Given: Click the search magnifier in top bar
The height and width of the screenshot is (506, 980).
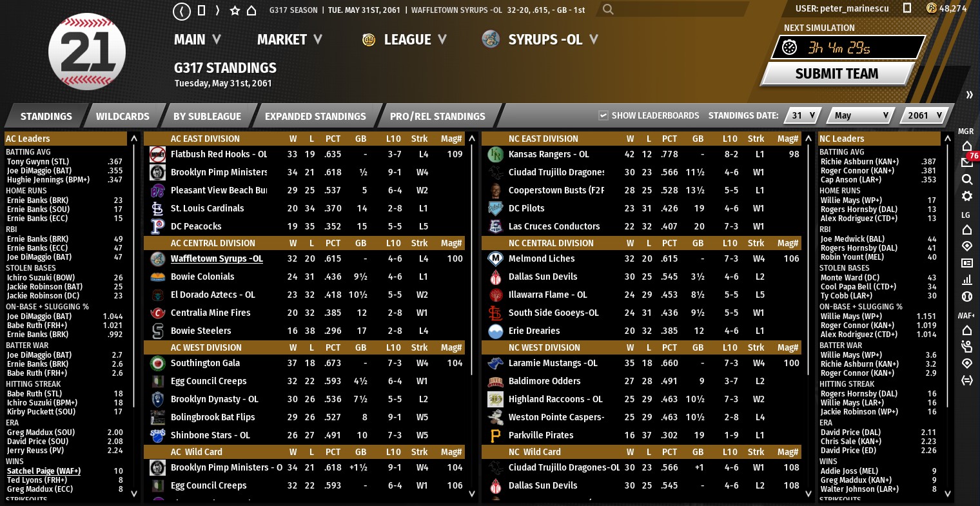Looking at the screenshot, I should (x=608, y=10).
